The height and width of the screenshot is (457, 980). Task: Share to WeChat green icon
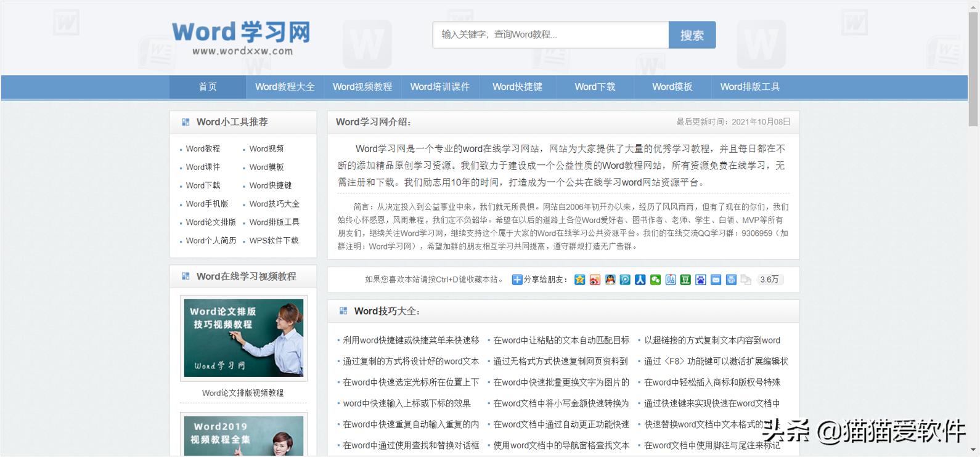(655, 280)
